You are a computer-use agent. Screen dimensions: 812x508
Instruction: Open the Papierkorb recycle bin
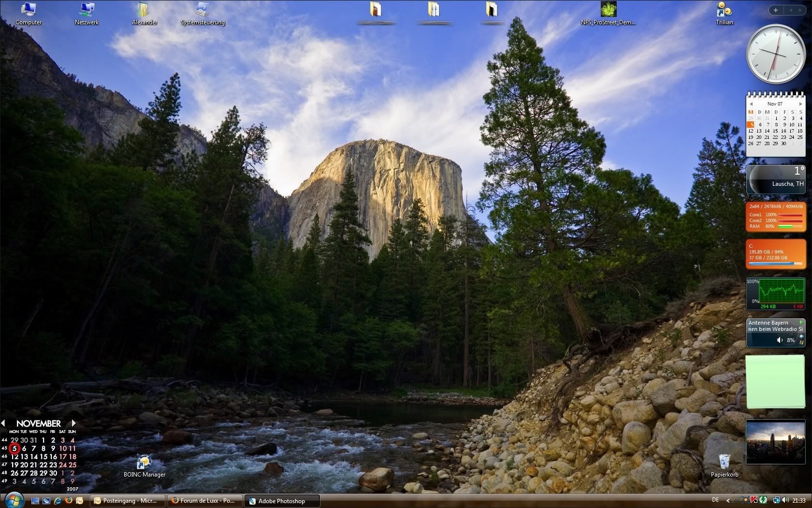pyautogui.click(x=724, y=465)
